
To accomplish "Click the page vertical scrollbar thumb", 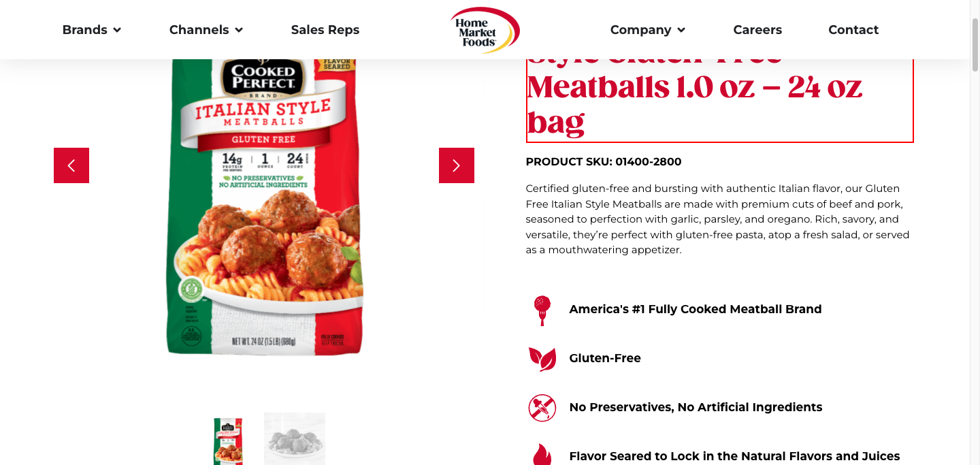I will (x=975, y=44).
